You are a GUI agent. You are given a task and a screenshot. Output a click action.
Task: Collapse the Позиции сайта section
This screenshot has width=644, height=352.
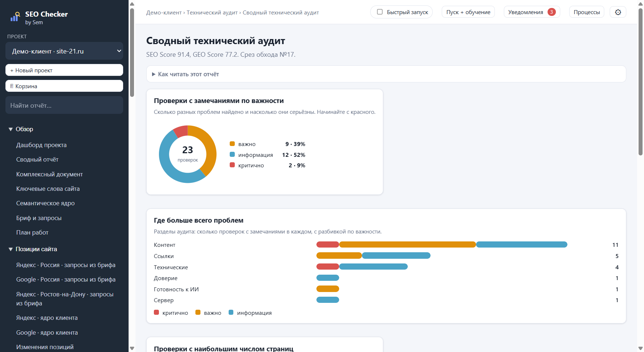coord(33,249)
